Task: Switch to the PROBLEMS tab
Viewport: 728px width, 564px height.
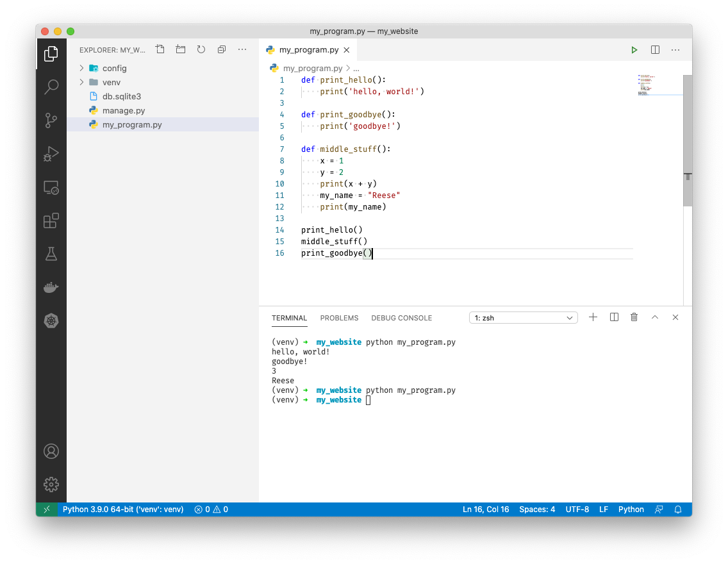Action: point(339,317)
